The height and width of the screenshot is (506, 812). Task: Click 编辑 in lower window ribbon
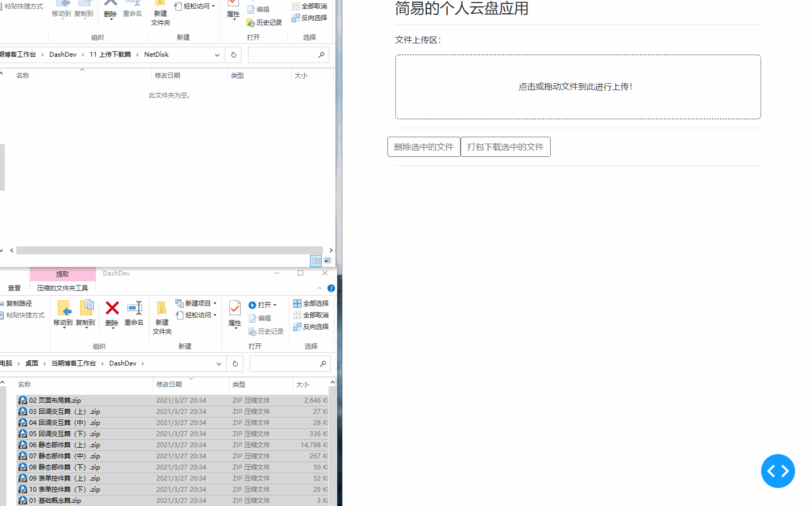tap(260, 318)
